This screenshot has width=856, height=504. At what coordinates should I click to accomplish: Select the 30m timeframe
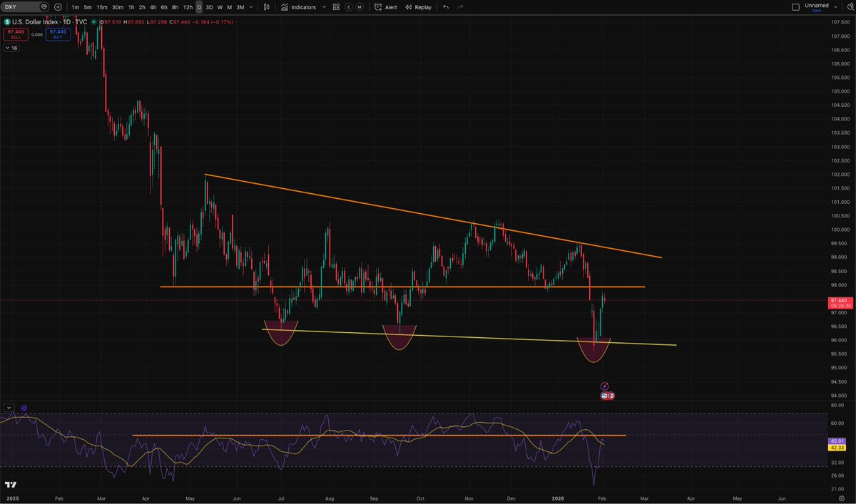tap(118, 6)
